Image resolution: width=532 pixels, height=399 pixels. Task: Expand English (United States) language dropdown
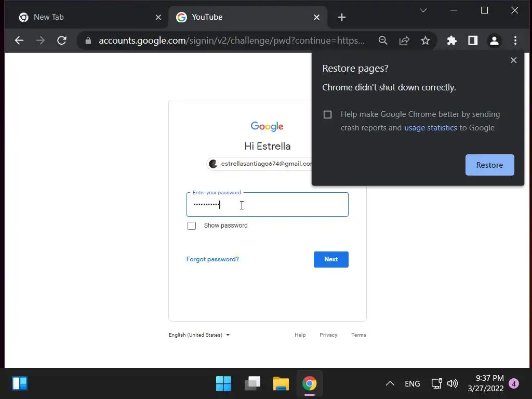(x=199, y=335)
